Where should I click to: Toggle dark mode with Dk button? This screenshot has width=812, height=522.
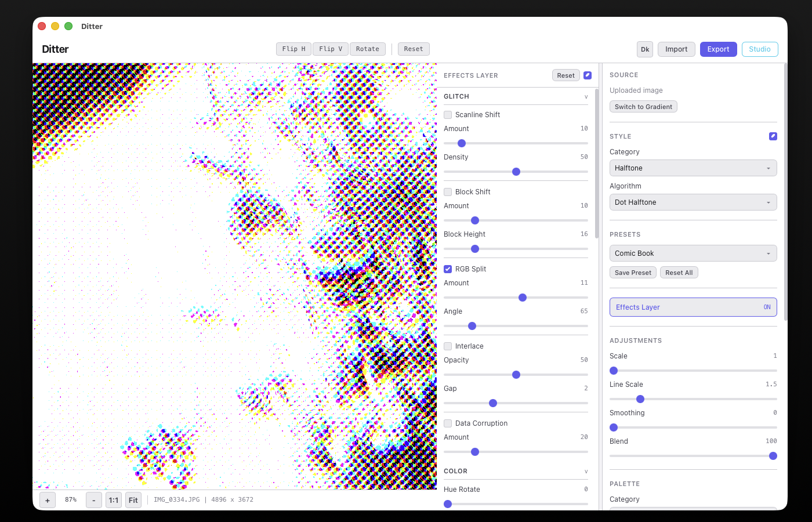pos(645,49)
